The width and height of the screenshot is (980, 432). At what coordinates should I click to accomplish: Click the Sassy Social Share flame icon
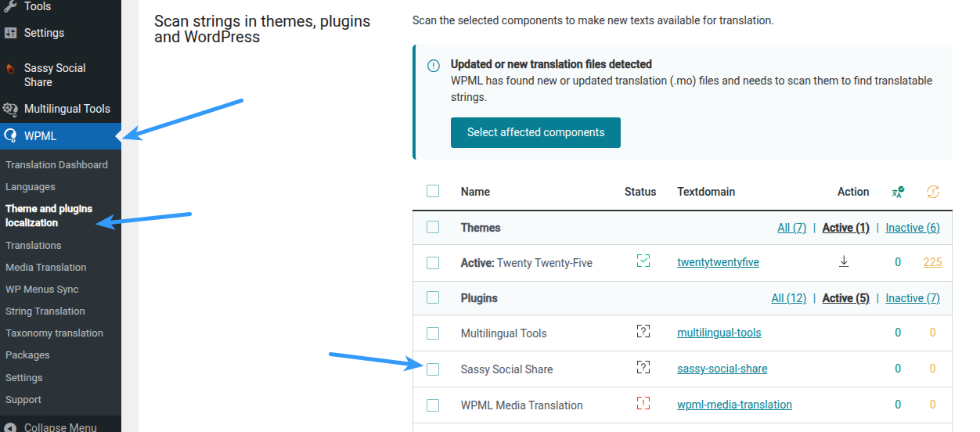(x=10, y=68)
